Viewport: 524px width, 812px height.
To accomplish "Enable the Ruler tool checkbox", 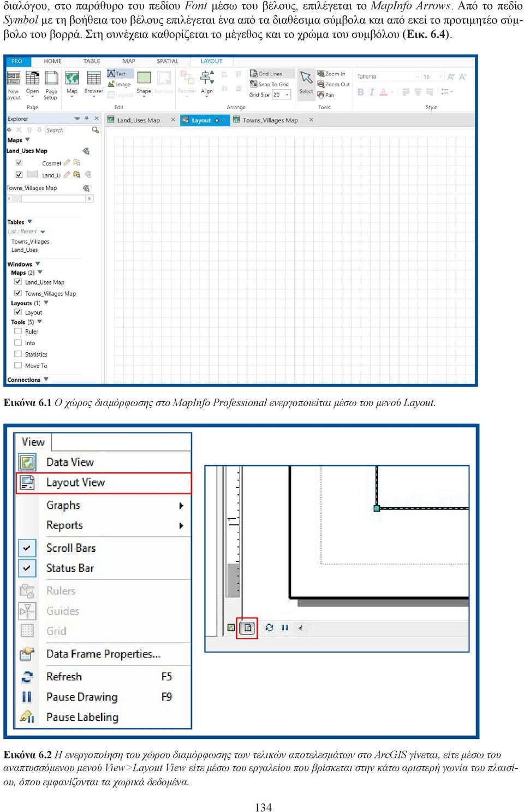I will pyautogui.click(x=18, y=331).
